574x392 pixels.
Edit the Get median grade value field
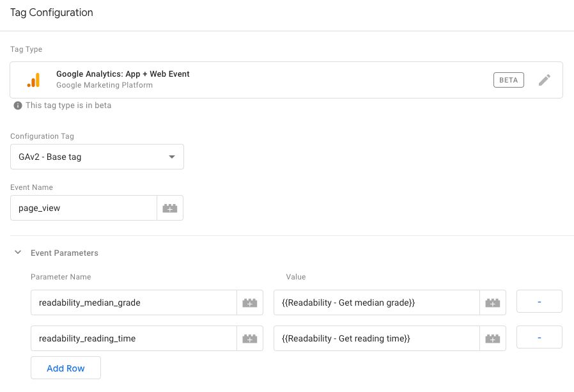pos(376,302)
